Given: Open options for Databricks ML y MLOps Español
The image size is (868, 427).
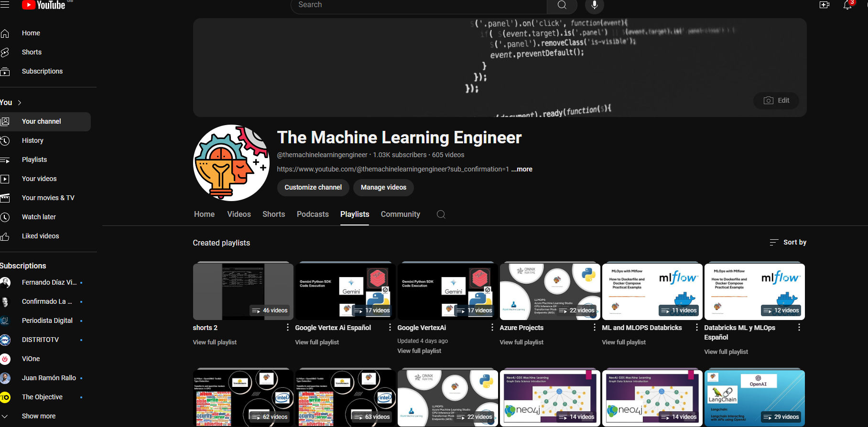Looking at the screenshot, I should point(799,327).
